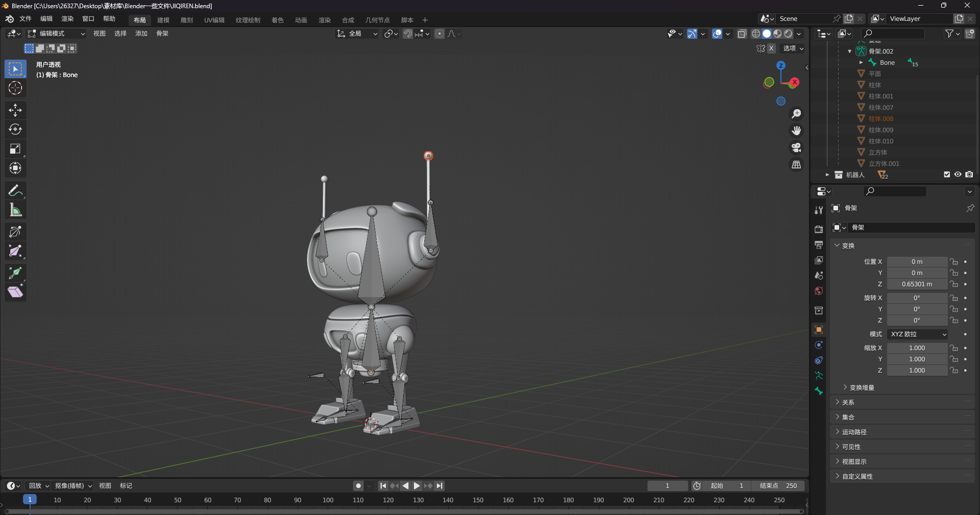Activate the Move tool

tap(15, 110)
